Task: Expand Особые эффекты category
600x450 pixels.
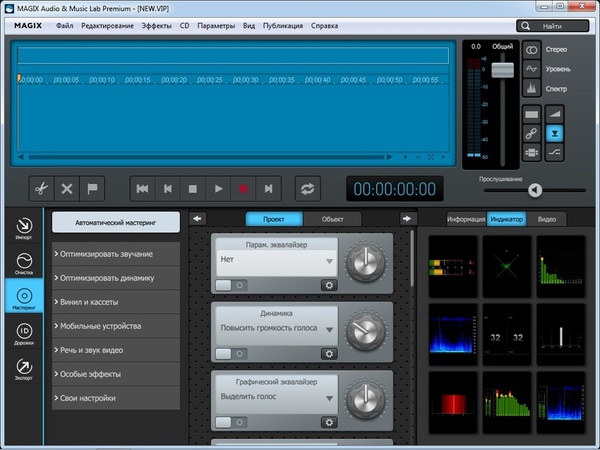Action: pos(116,374)
